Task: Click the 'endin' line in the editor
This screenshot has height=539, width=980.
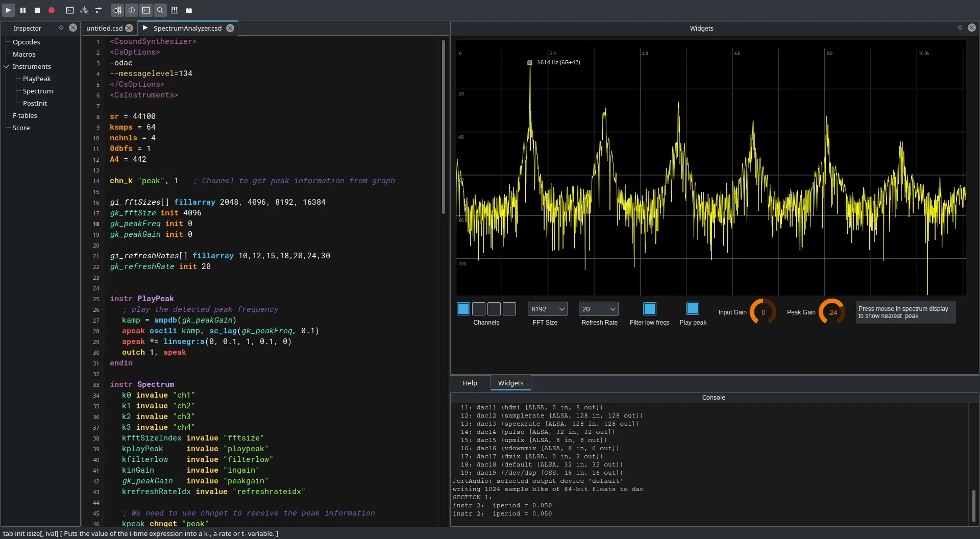Action: 121,363
